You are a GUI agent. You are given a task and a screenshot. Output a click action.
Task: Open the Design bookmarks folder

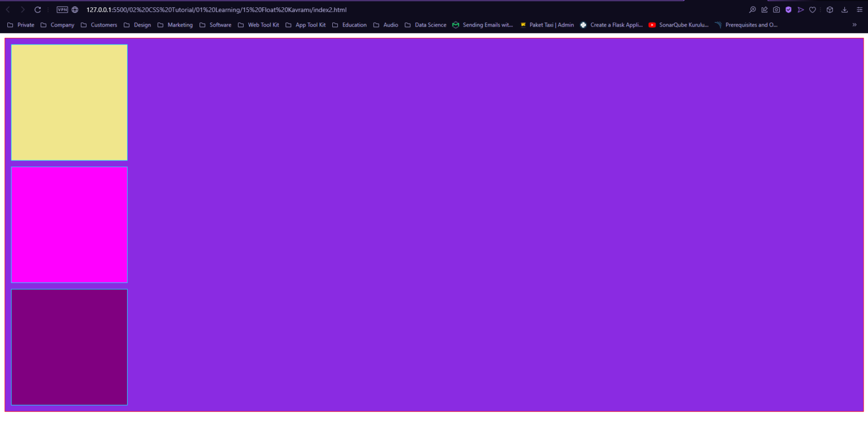coord(142,25)
